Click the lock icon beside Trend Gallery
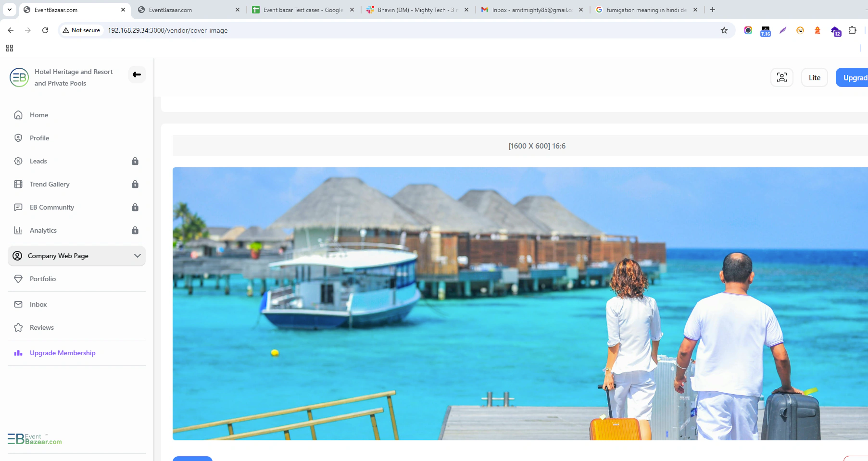The height and width of the screenshot is (461, 868). [135, 184]
